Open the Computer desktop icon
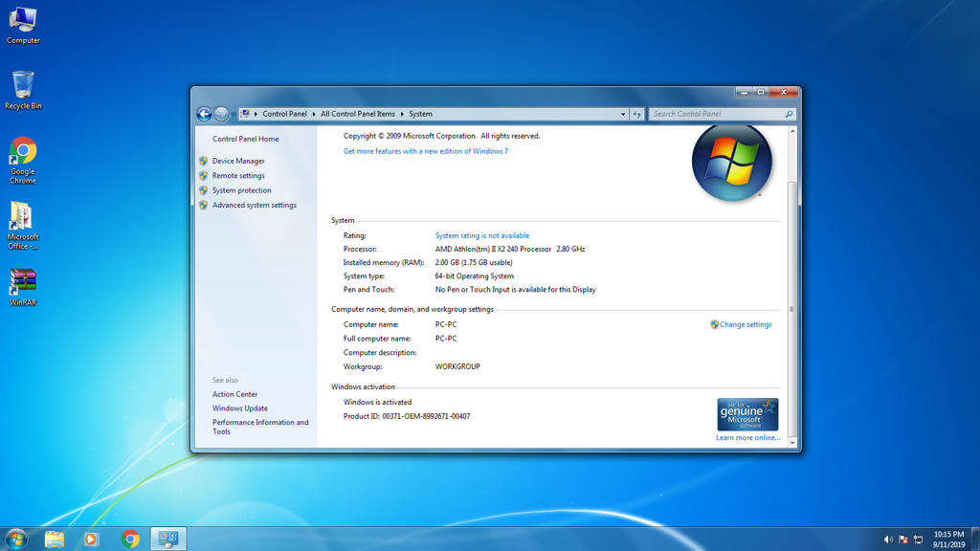The image size is (980, 551). [23, 25]
